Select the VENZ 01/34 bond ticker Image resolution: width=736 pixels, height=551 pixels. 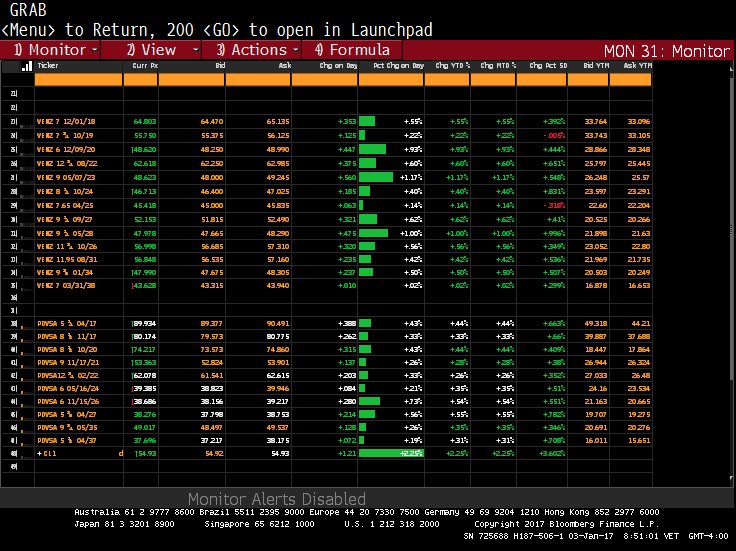click(65, 273)
